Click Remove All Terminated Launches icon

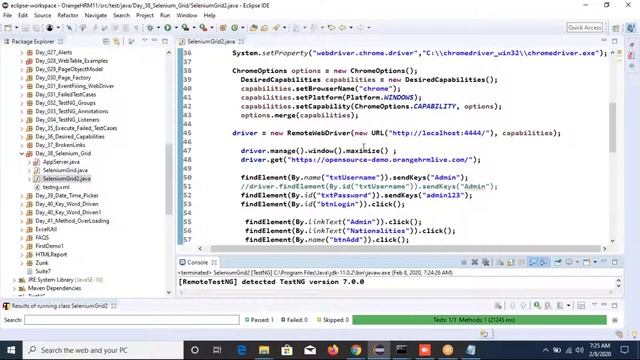[486, 262]
